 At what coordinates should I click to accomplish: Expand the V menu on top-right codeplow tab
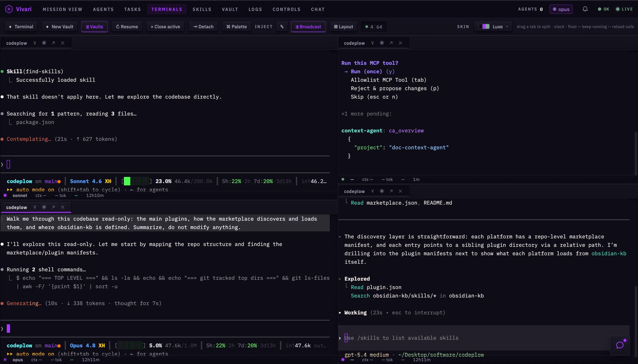pos(373,43)
